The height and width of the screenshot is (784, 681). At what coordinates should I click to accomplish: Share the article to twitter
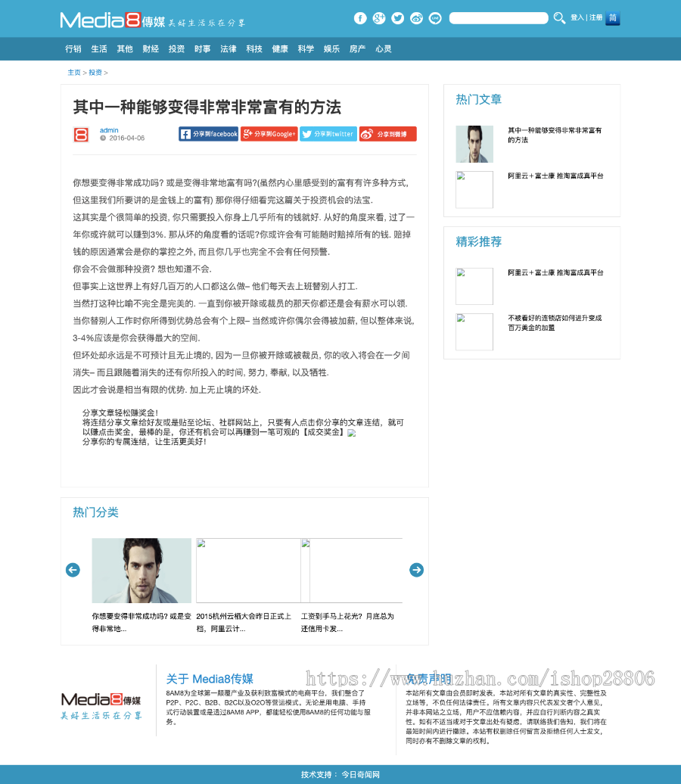coord(328,134)
